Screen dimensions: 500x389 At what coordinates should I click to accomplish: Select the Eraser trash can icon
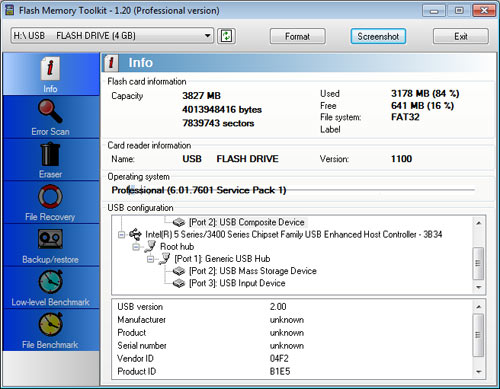pyautogui.click(x=50, y=154)
